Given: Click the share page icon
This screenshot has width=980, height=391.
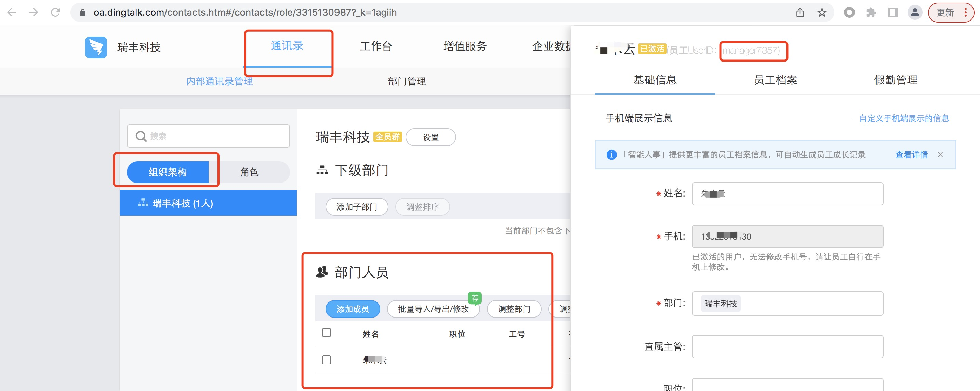Looking at the screenshot, I should [800, 13].
